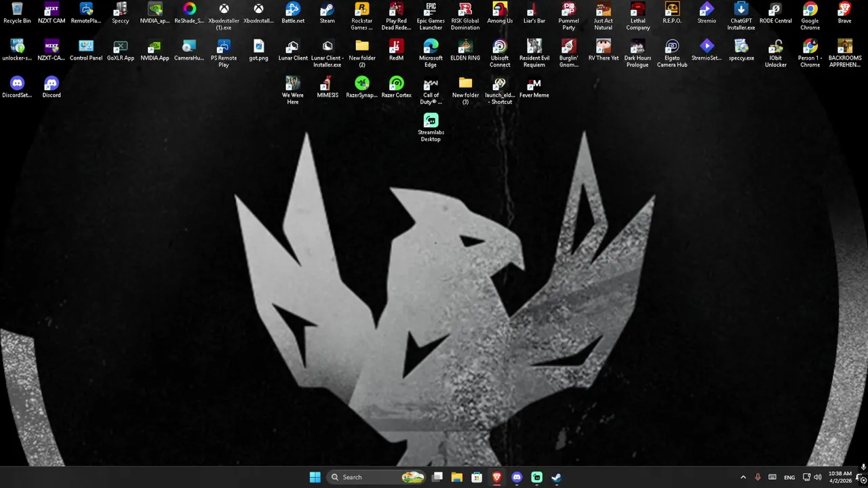Viewport: 868px width, 488px height.
Task: Run ChatGPT Installer.exe from the desktop
Action: click(x=741, y=16)
